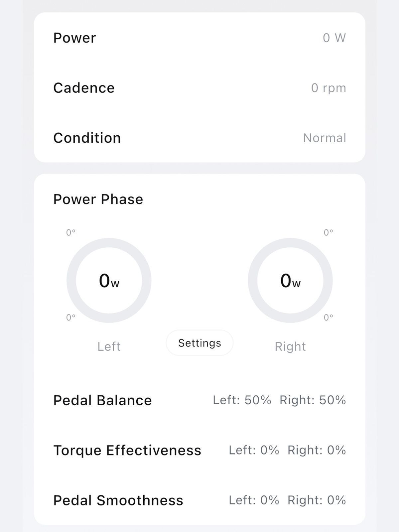This screenshot has height=532, width=399.
Task: Tap the right pedal power phase ring
Action: click(x=290, y=280)
